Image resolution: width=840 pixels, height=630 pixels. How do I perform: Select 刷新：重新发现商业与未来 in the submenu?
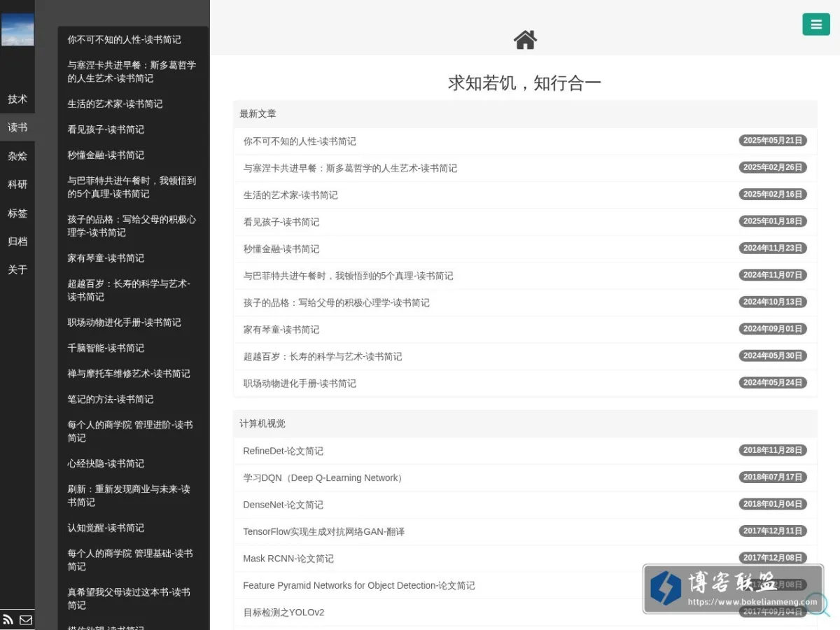tap(133, 496)
